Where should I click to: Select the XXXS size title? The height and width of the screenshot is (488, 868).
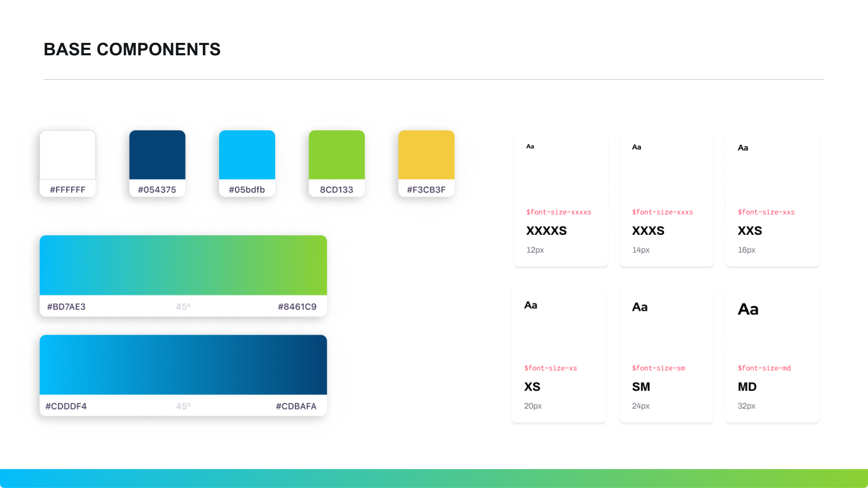pos(648,231)
